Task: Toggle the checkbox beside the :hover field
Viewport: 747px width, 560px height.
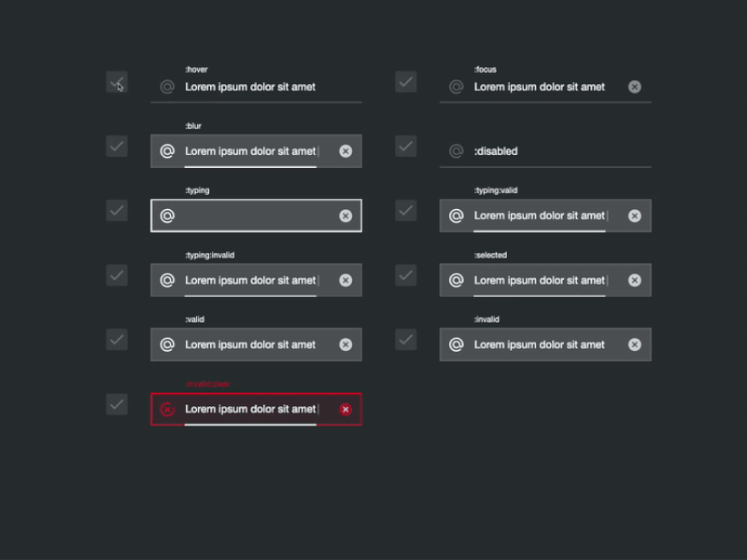Action: click(x=117, y=82)
